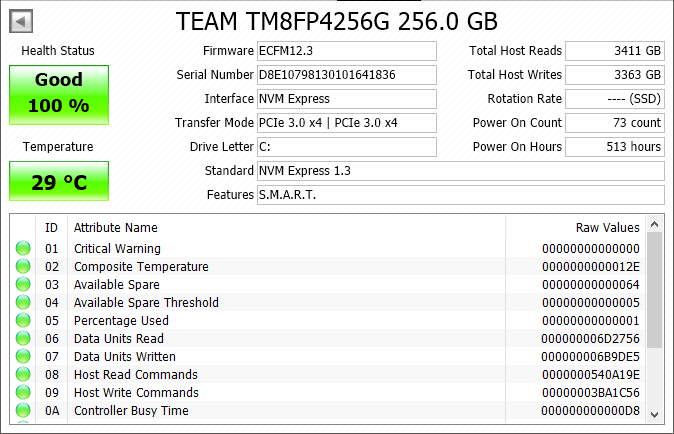
Task: Click green status circle for Composite Temperature
Action: click(x=23, y=266)
